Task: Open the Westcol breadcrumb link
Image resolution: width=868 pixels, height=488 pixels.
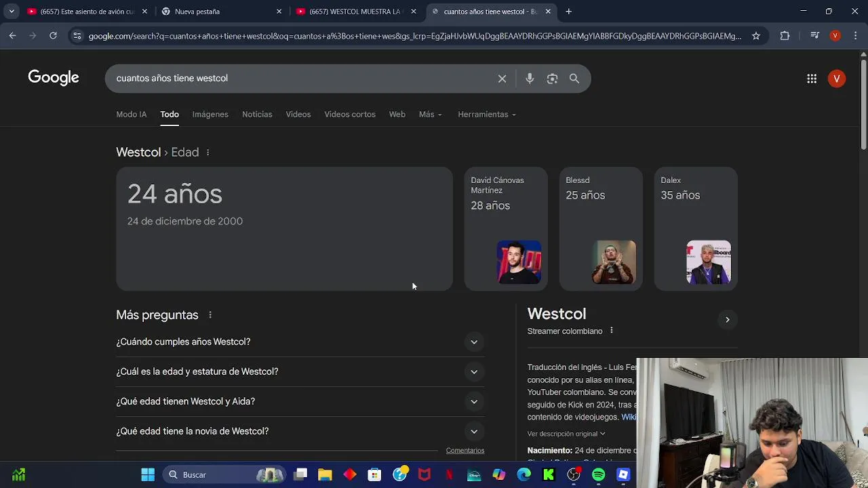Action: [138, 152]
